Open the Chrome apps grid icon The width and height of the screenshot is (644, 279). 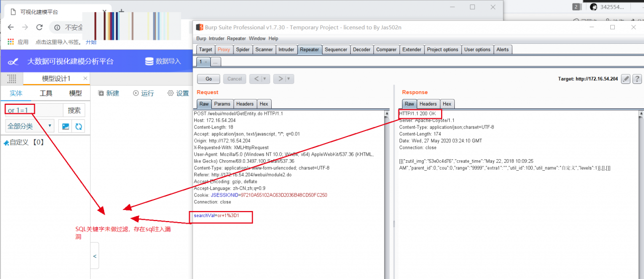pyautogui.click(x=11, y=42)
